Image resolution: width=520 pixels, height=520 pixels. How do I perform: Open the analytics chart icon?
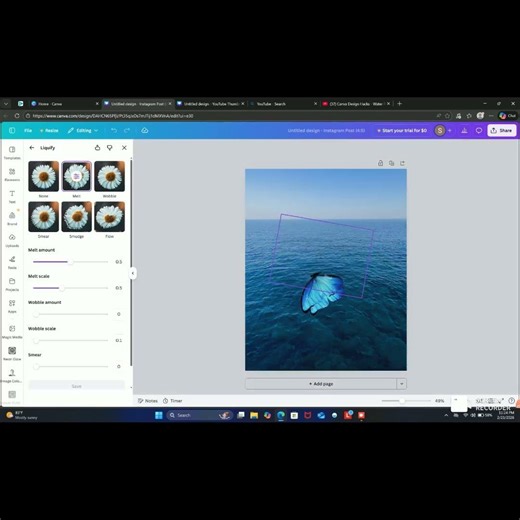(x=464, y=130)
